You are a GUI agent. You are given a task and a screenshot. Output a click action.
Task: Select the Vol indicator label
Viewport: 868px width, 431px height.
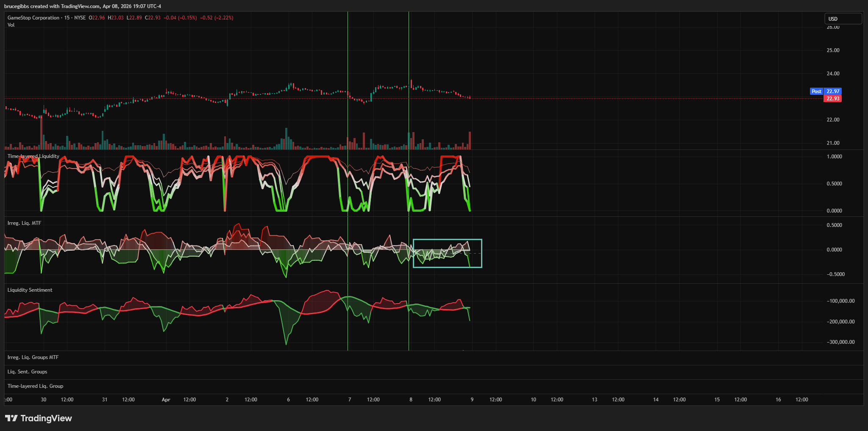pos(11,25)
